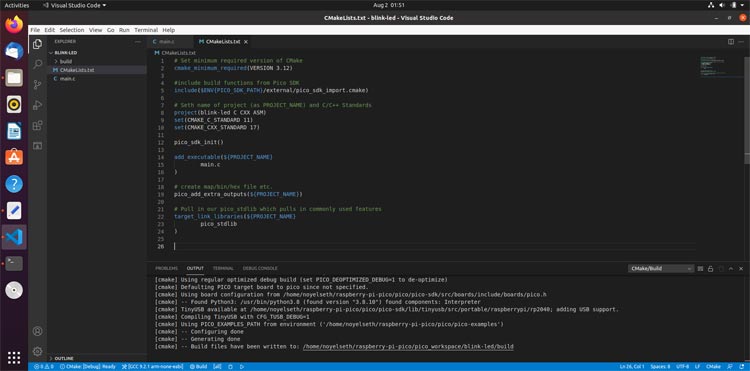Toggle the output scroll lock icon
The height and width of the screenshot is (371, 750).
coord(710,269)
